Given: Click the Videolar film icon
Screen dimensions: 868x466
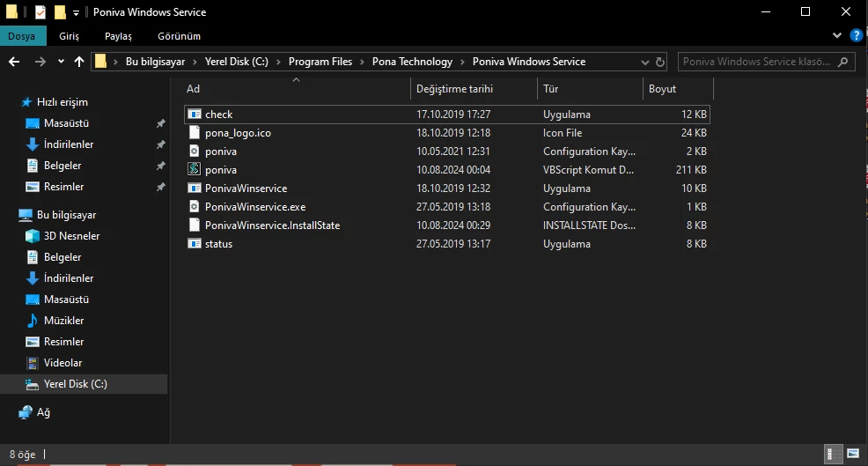Looking at the screenshot, I should (33, 363).
